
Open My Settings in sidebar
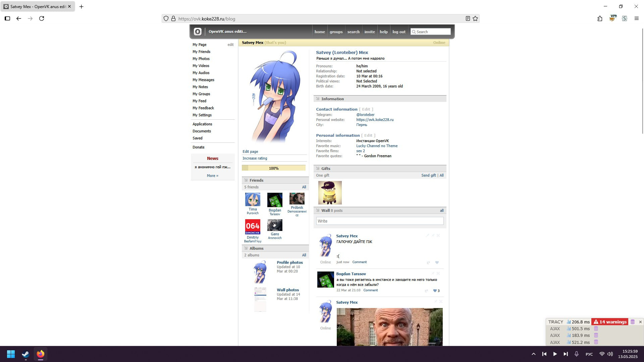point(202,115)
